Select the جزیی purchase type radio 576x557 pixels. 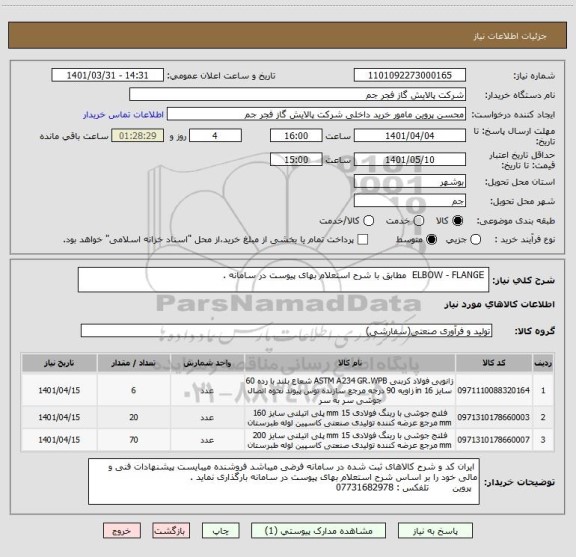(475, 240)
